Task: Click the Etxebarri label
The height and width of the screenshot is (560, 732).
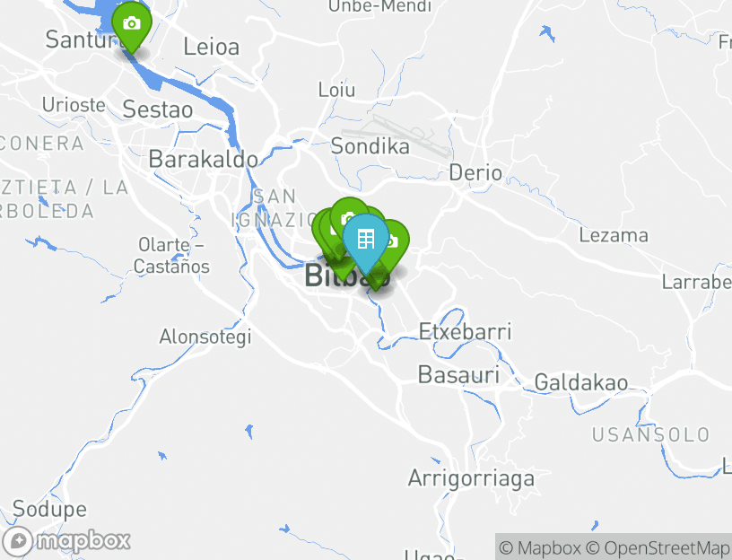Action: point(465,332)
